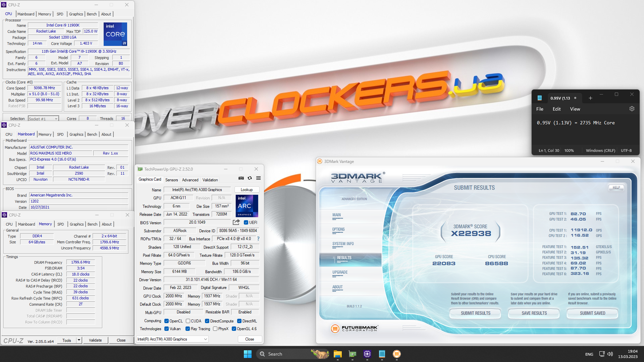The width and height of the screenshot is (644, 362).
Task: Open Notepad settings gear
Action: (x=632, y=109)
